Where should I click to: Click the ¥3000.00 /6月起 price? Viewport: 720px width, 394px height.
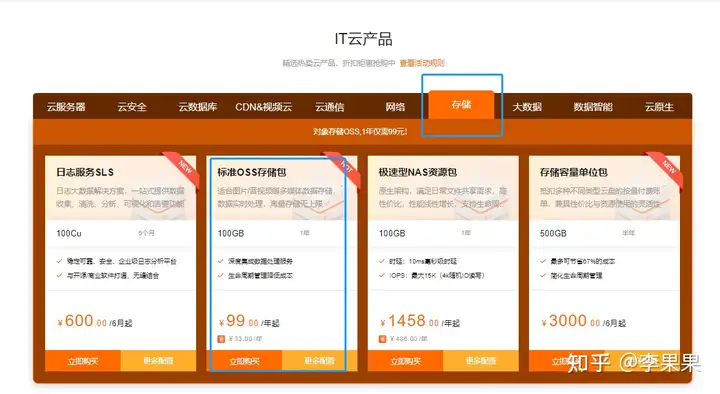[583, 321]
